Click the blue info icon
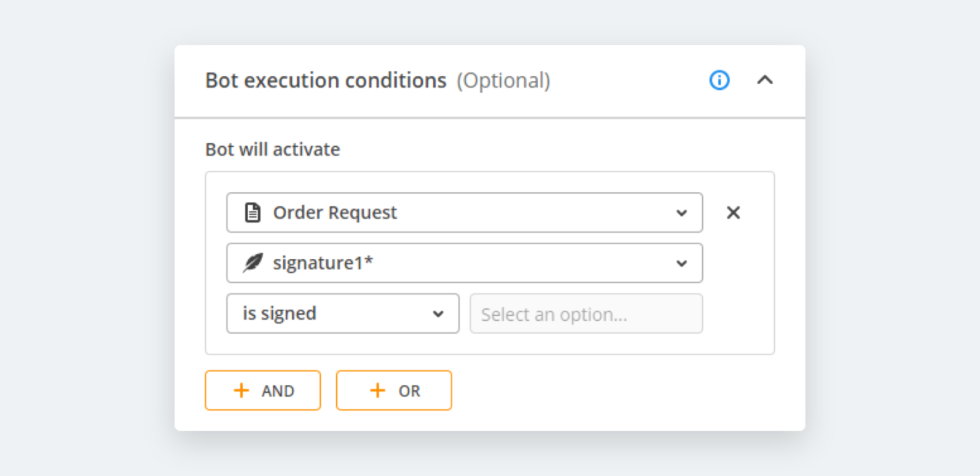The width and height of the screenshot is (980, 476). (x=719, y=80)
